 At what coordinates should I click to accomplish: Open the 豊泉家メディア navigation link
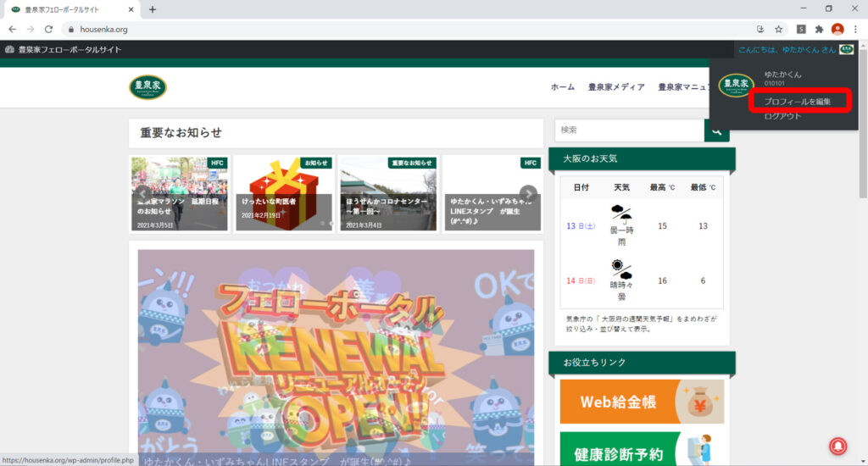coord(616,87)
